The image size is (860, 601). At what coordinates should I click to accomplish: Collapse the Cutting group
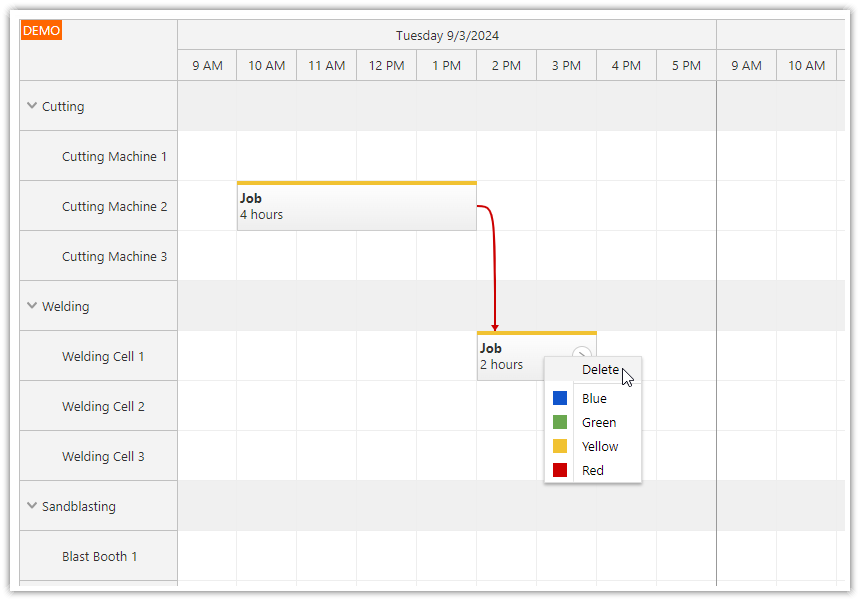pyautogui.click(x=31, y=106)
